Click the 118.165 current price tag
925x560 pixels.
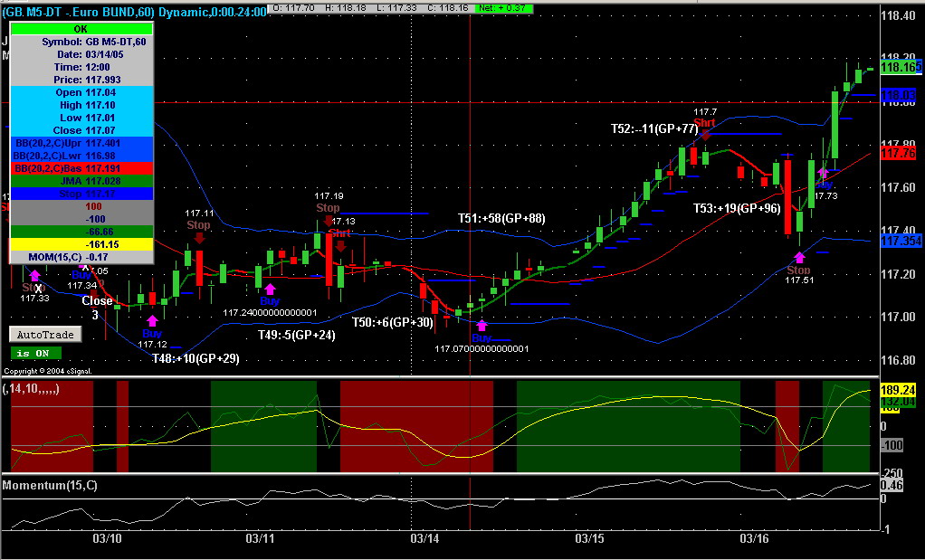pos(901,67)
